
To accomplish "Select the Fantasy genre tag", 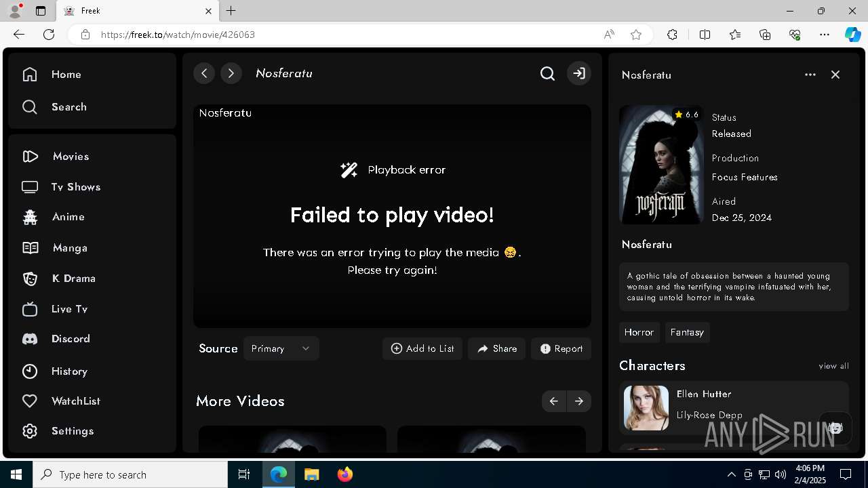I will tap(687, 332).
